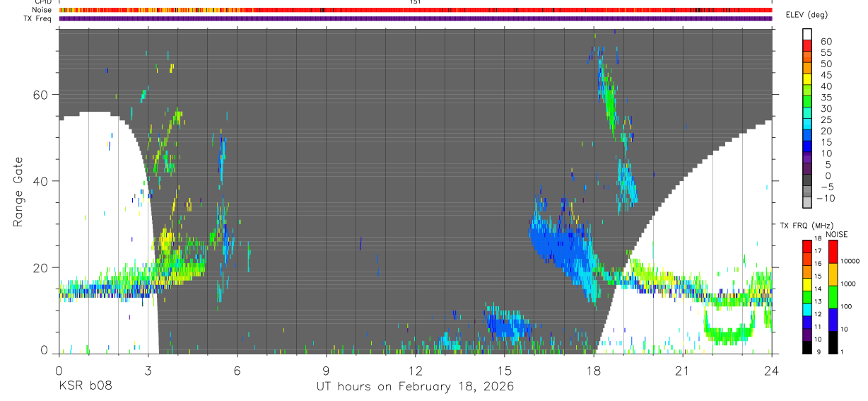The width and height of the screenshot is (868, 401).
Task: Select the "Range Gate" vertical axis label
Action: tap(19, 193)
